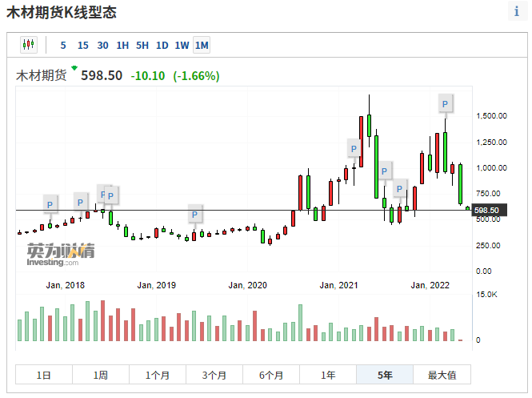
Task: Select the 5-minute interval option
Action: [x=63, y=45]
